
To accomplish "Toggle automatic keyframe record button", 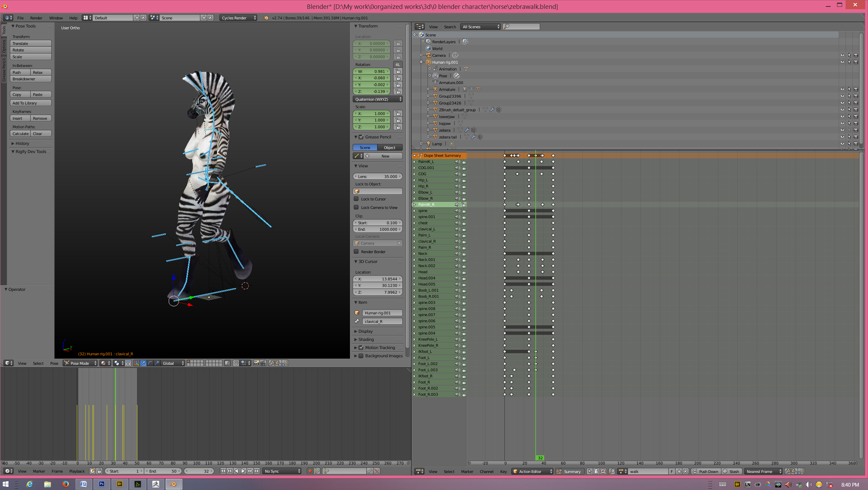I will click(310, 471).
